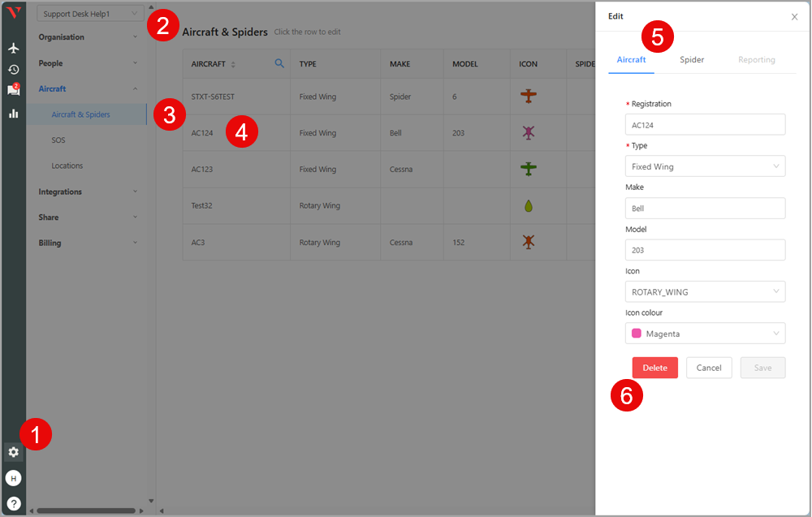This screenshot has width=812, height=517.
Task: Expand the Billing menu section
Action: point(88,243)
